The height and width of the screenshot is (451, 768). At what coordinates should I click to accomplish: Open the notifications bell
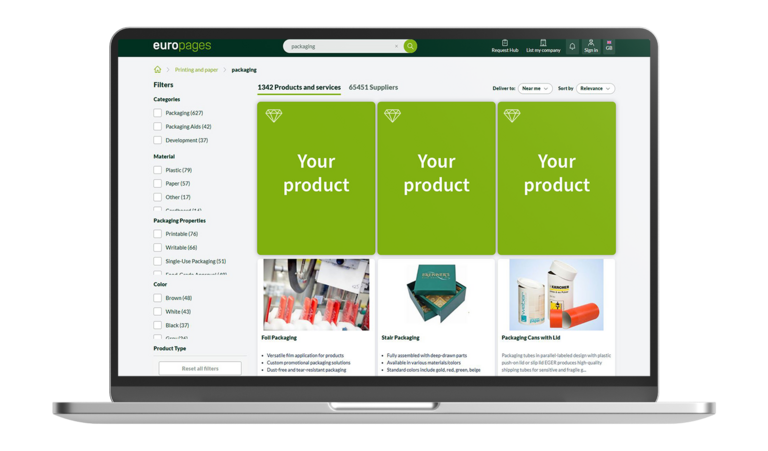click(x=572, y=46)
